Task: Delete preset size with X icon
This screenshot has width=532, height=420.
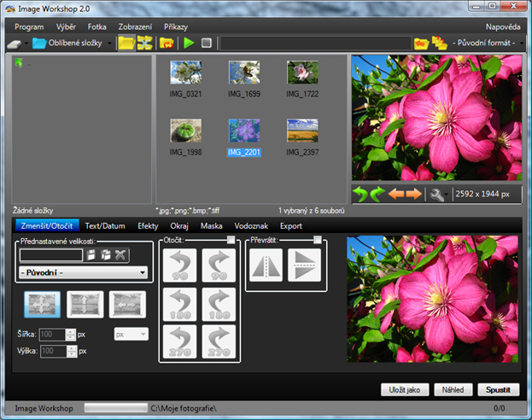Action: pyautogui.click(x=121, y=255)
